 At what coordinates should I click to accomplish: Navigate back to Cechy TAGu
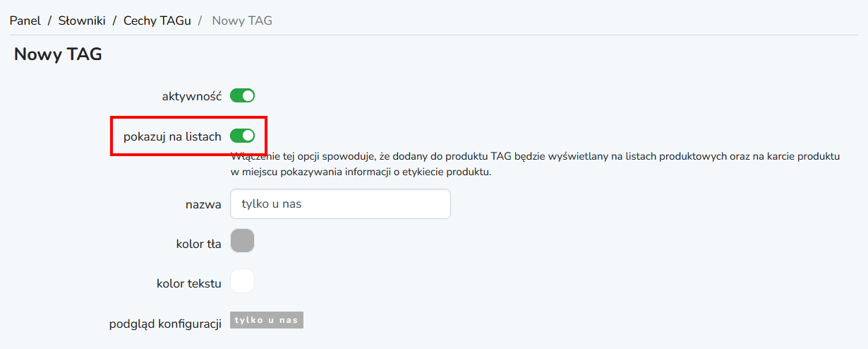click(157, 20)
